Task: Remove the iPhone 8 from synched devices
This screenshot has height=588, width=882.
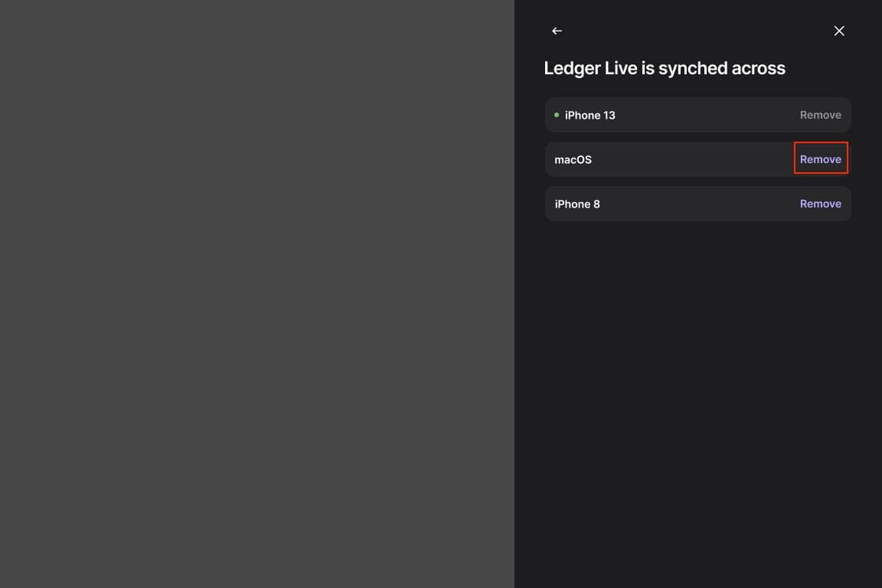Action: point(820,204)
